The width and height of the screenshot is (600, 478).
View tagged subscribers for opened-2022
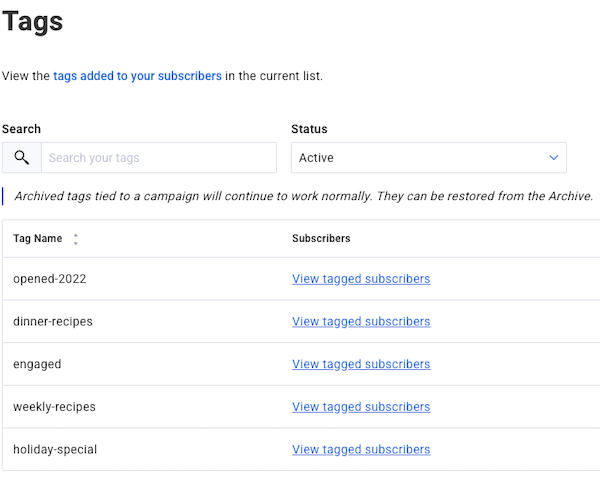coord(361,279)
